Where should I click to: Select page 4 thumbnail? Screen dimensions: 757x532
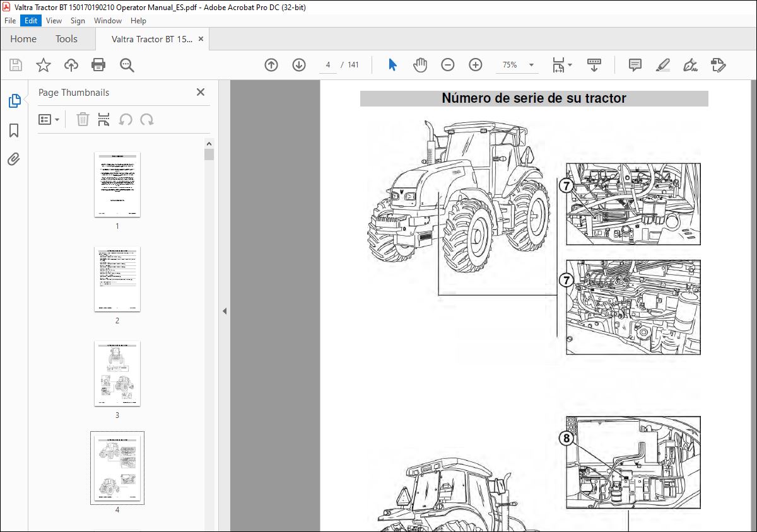coord(117,468)
